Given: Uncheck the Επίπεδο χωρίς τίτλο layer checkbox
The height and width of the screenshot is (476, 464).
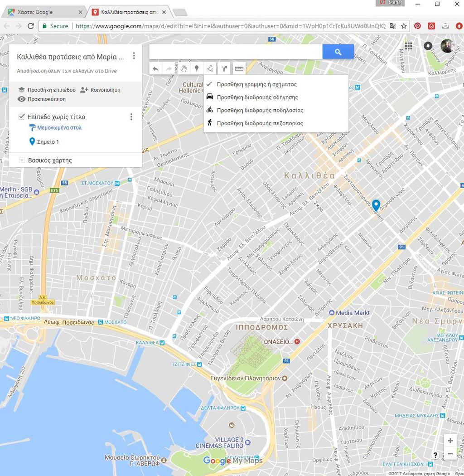Looking at the screenshot, I should [x=22, y=117].
